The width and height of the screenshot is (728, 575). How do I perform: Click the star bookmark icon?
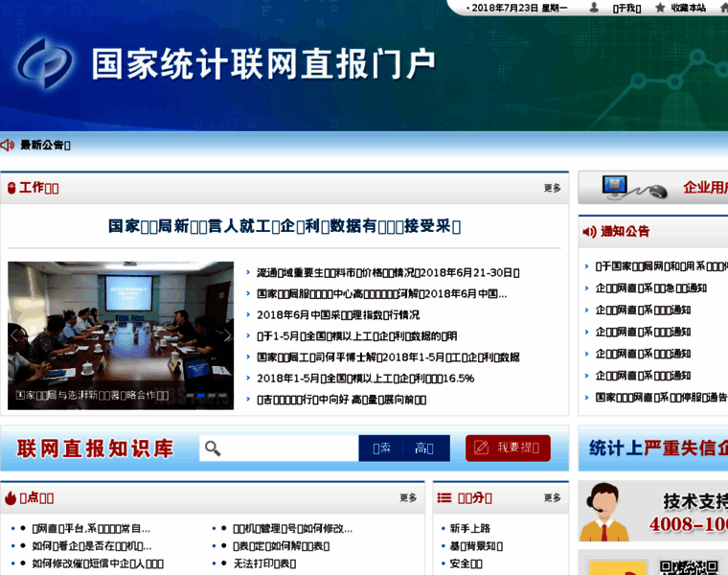coord(660,8)
